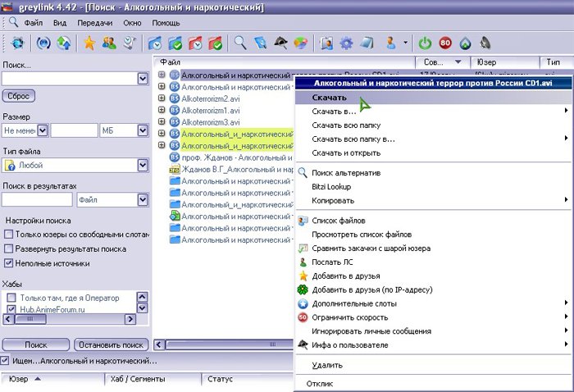Open the Окно menu

(x=132, y=23)
